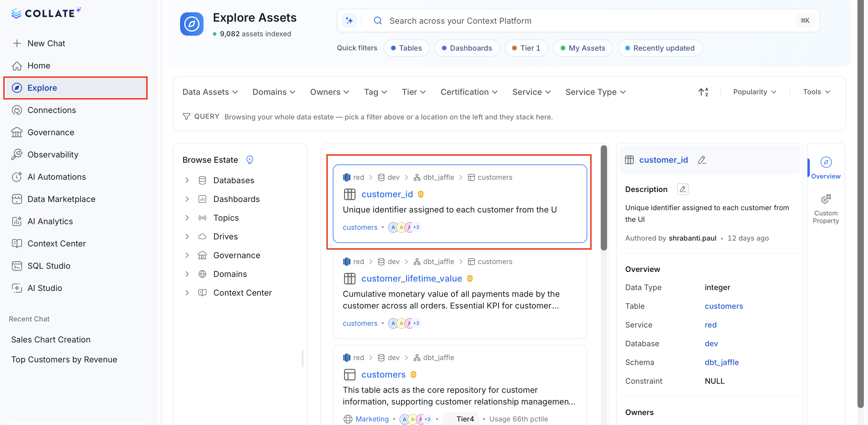This screenshot has height=425, width=868.
Task: Toggle the My Assets quick filter
Action: click(x=583, y=48)
